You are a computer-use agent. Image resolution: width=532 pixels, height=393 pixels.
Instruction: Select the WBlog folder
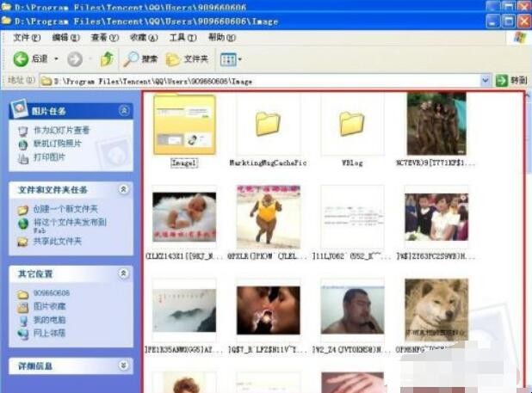tap(352, 125)
